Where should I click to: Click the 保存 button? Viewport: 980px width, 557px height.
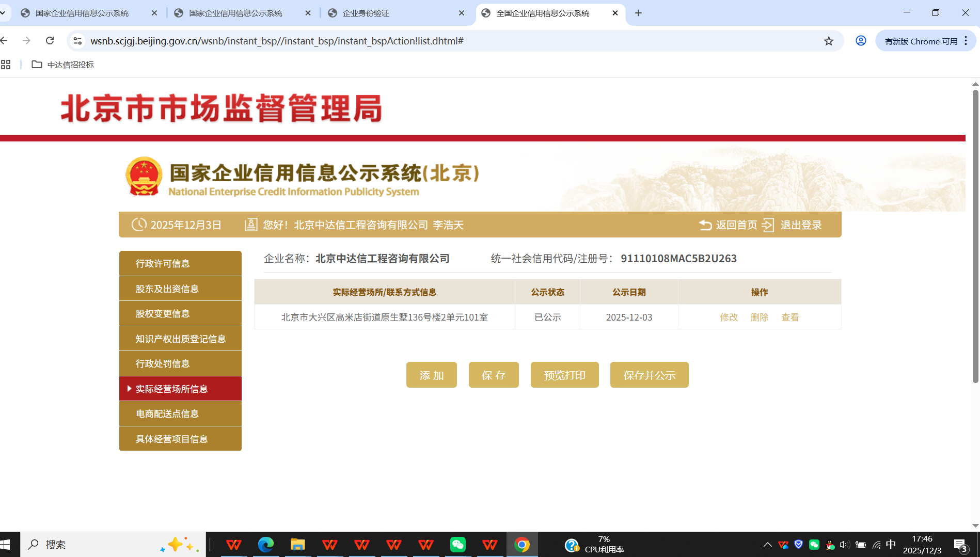494,375
